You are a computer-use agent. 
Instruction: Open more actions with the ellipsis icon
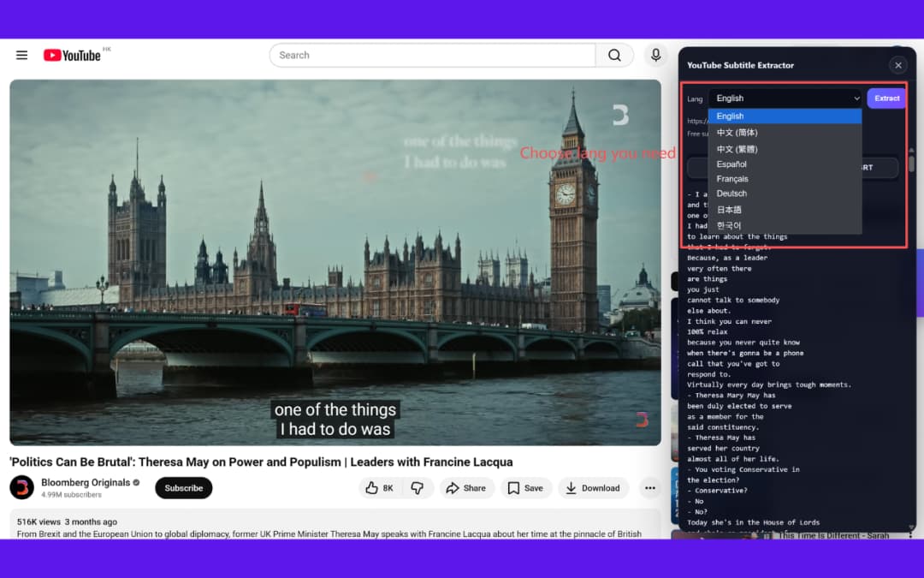point(650,488)
